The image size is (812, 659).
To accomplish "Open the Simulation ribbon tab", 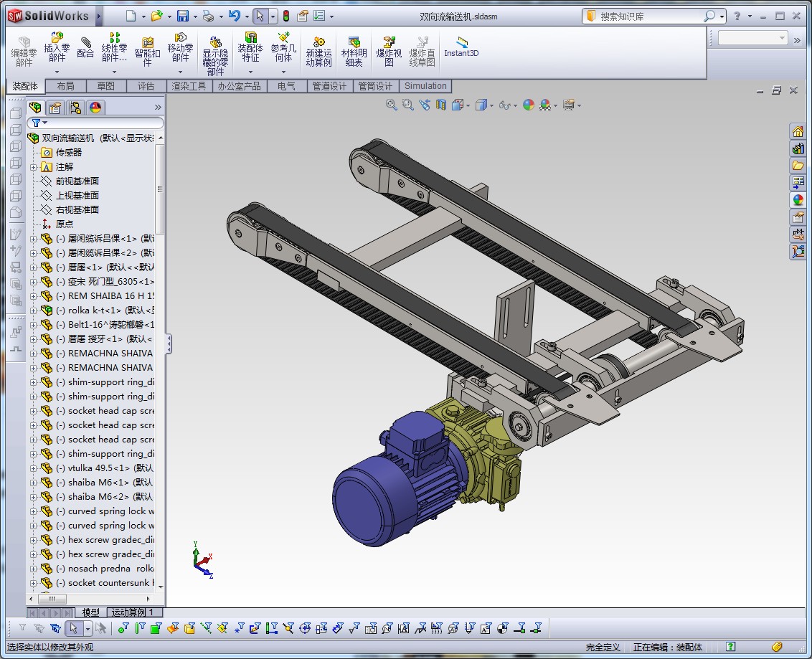I will tap(425, 86).
